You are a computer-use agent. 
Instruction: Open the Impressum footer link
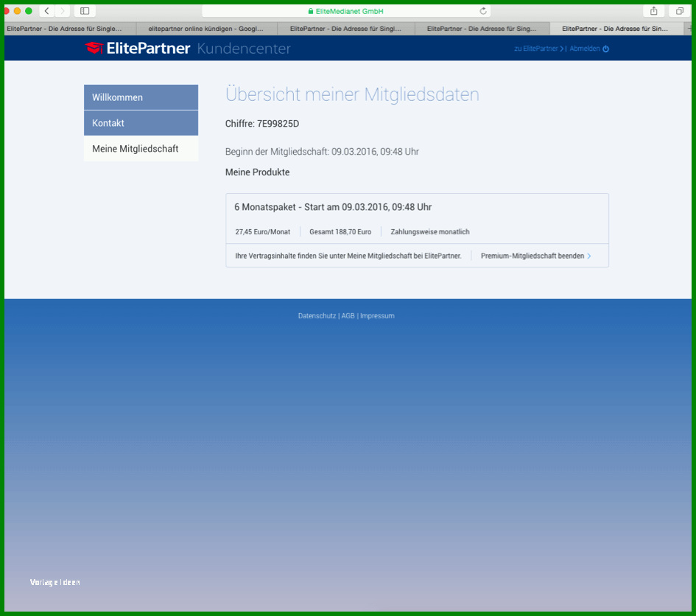(377, 316)
